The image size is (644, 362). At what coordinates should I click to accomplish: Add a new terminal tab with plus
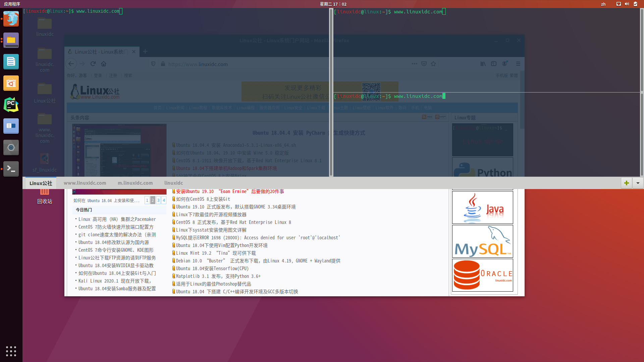[x=626, y=183]
